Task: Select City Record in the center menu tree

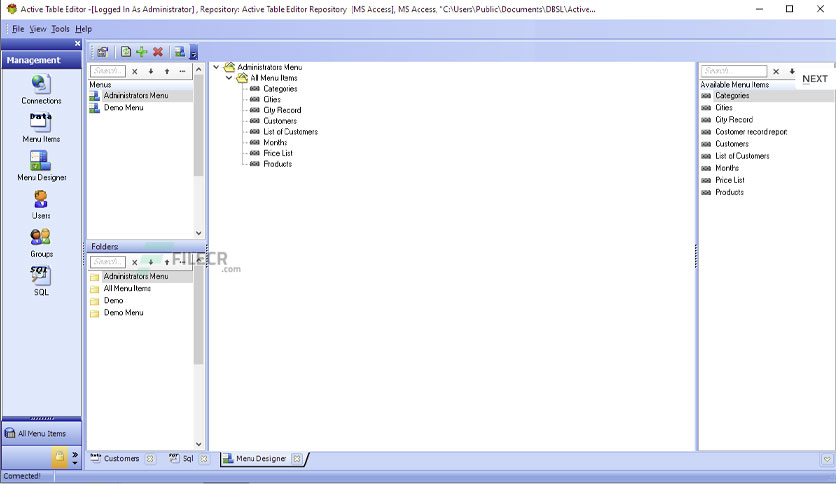Action: pos(282,110)
